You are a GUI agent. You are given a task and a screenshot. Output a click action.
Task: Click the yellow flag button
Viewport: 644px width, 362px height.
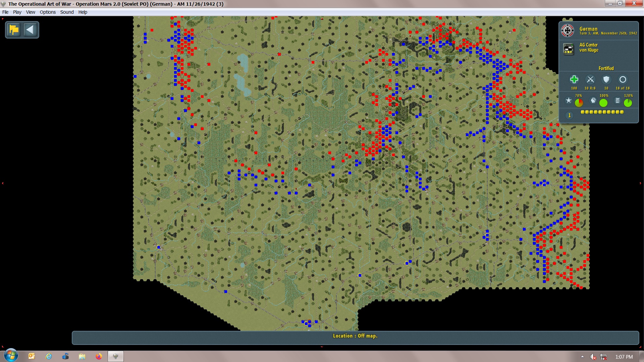tap(14, 30)
